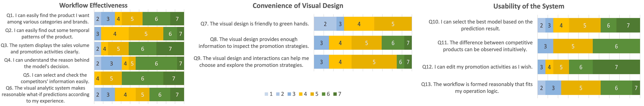Click the Usability of the System title
The height and width of the screenshot is (106, 644).
529,6
